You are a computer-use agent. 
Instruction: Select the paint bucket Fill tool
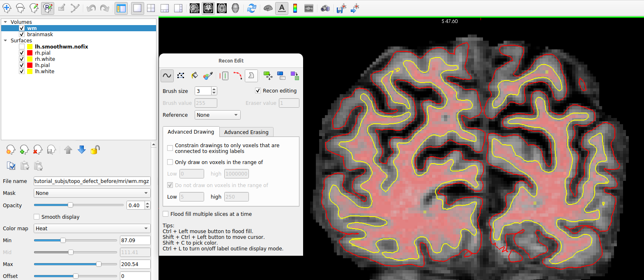click(x=194, y=75)
